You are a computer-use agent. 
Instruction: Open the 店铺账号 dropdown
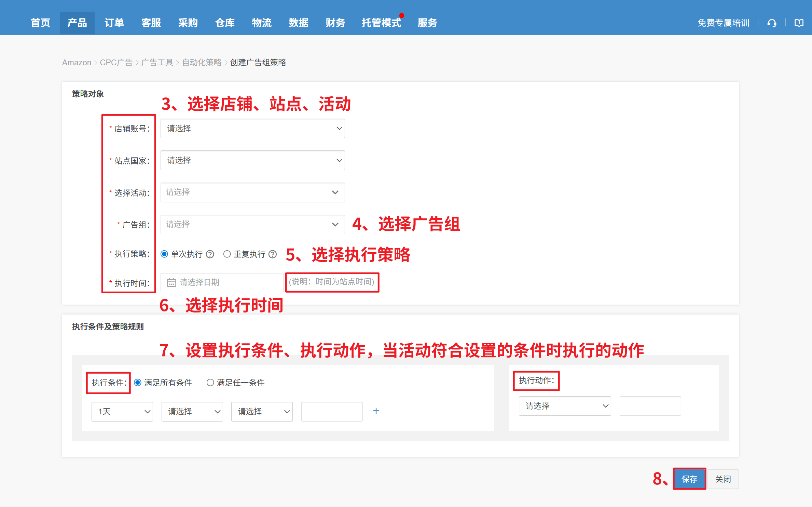pyautogui.click(x=252, y=129)
